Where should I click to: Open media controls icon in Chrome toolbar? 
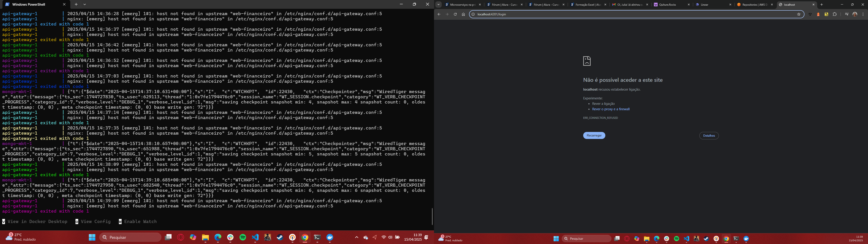click(x=847, y=14)
